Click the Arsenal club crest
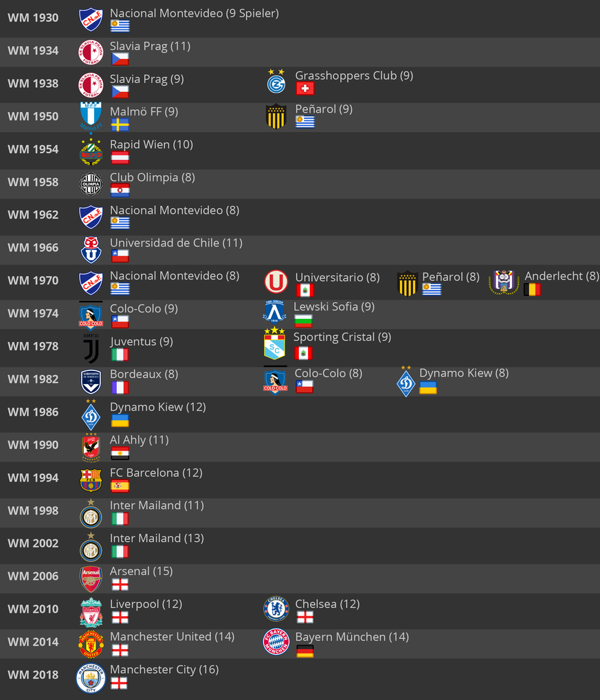The height and width of the screenshot is (700, 600). click(91, 579)
